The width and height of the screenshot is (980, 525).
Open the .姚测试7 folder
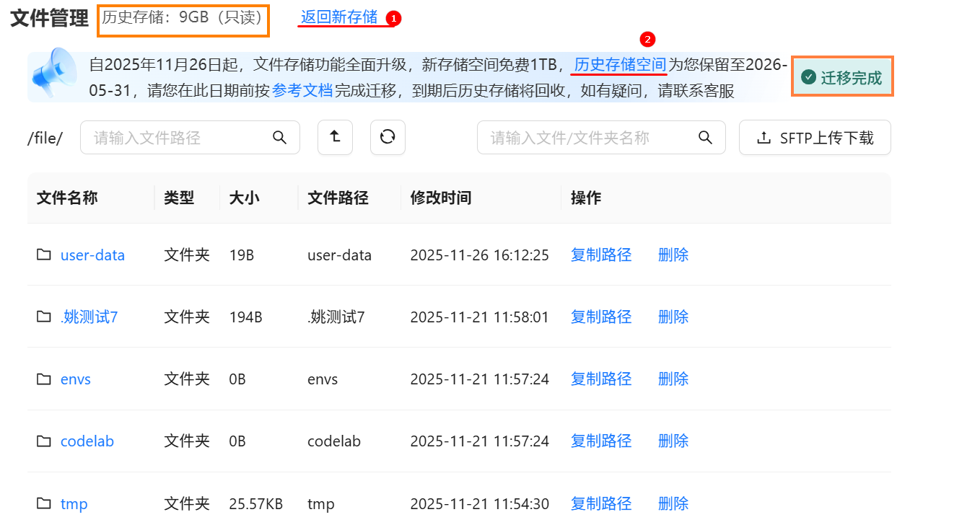pos(89,317)
